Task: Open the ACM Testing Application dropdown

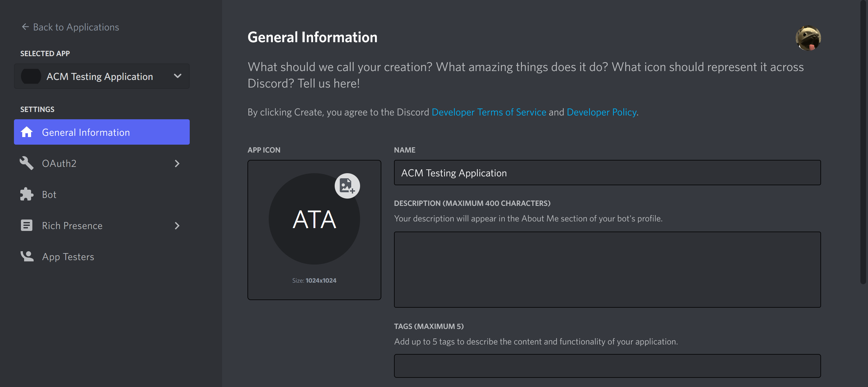Action: pyautogui.click(x=177, y=76)
